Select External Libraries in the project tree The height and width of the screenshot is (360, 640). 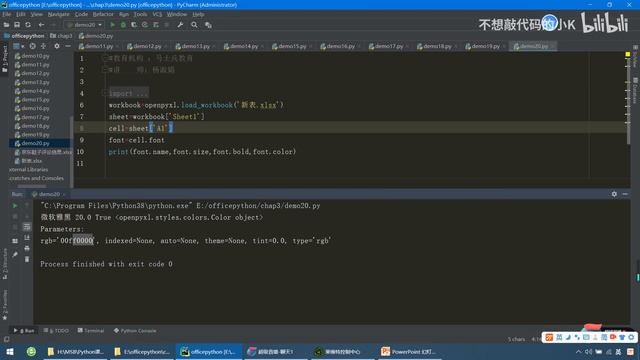(28, 169)
